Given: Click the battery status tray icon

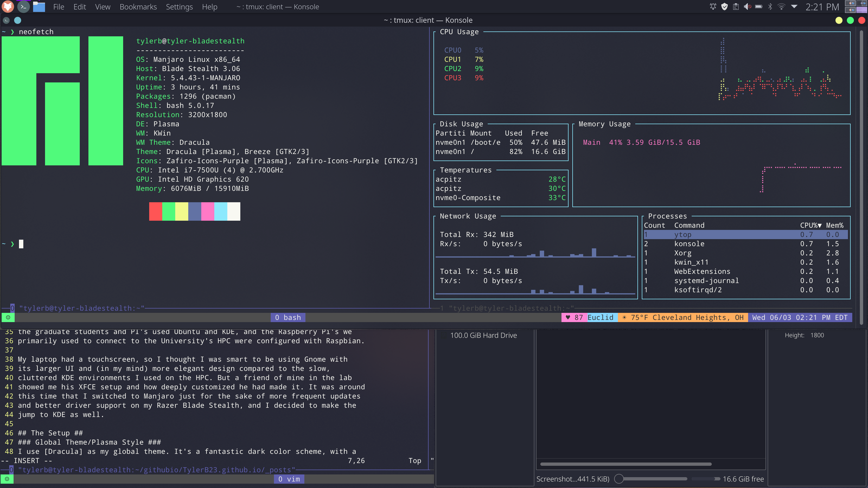Looking at the screenshot, I should 758,7.
